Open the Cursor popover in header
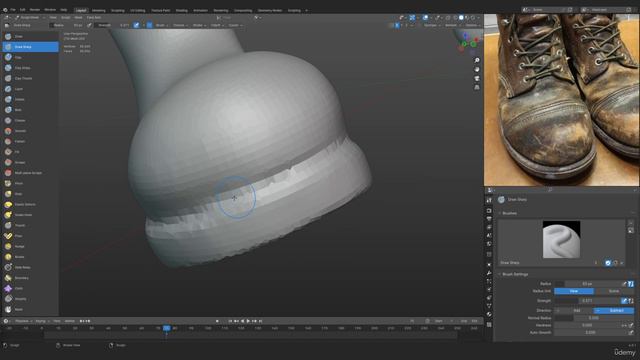640x360 pixels. (x=235, y=25)
